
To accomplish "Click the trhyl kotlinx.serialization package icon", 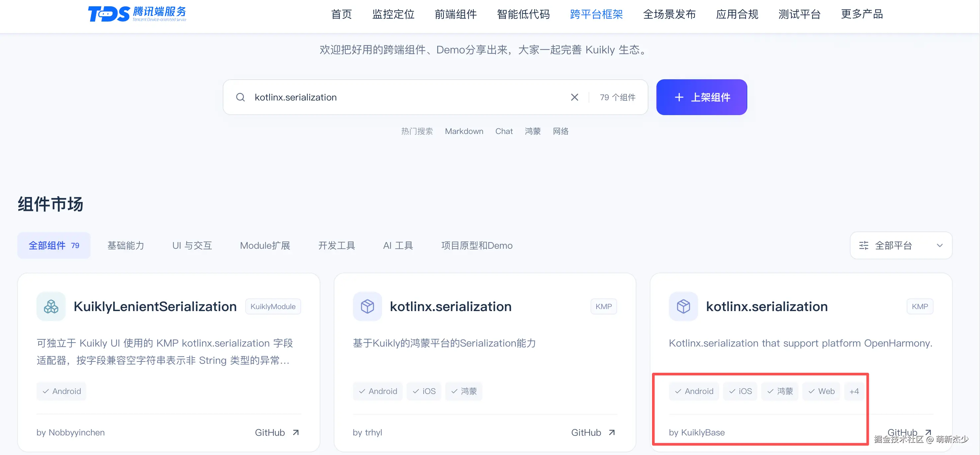I will click(367, 306).
